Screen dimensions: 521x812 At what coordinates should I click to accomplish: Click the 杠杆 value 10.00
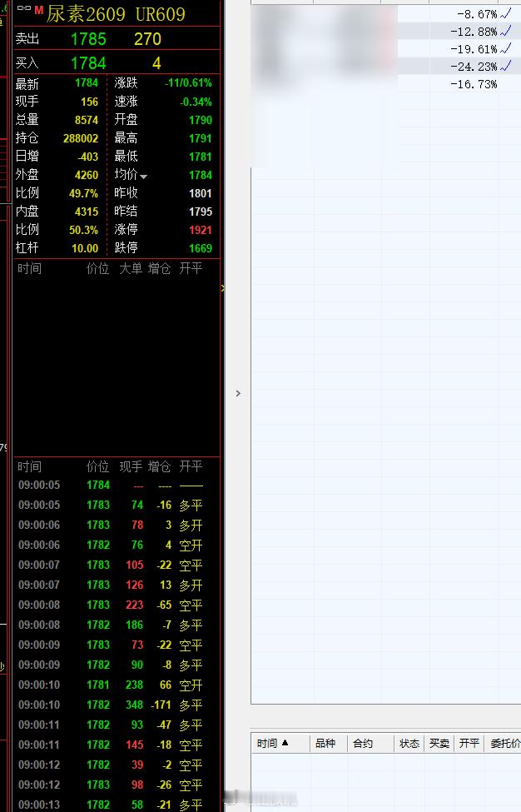pyautogui.click(x=85, y=248)
